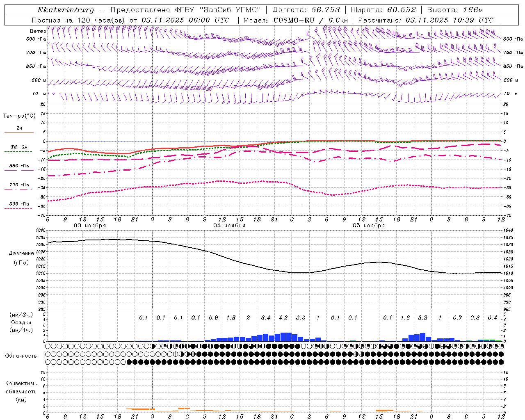
Task: Click the '03 ноября' date label
Action: (x=89, y=226)
